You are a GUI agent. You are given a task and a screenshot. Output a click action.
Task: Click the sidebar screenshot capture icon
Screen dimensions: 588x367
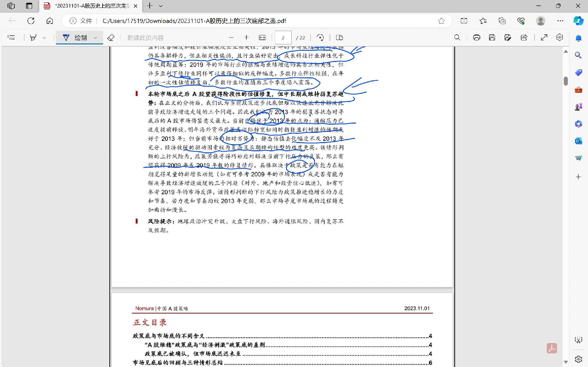point(578,340)
